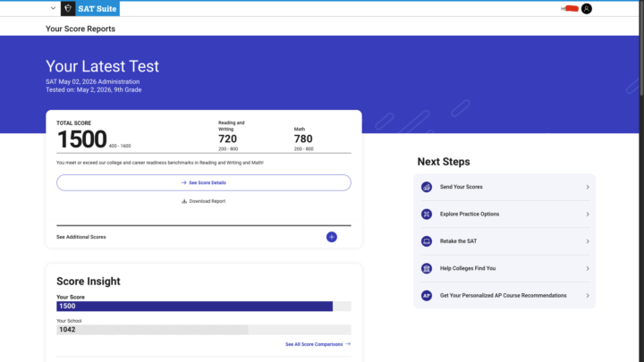Click the chevron on Retake the SAT row
This screenshot has height=362, width=644.
point(588,241)
